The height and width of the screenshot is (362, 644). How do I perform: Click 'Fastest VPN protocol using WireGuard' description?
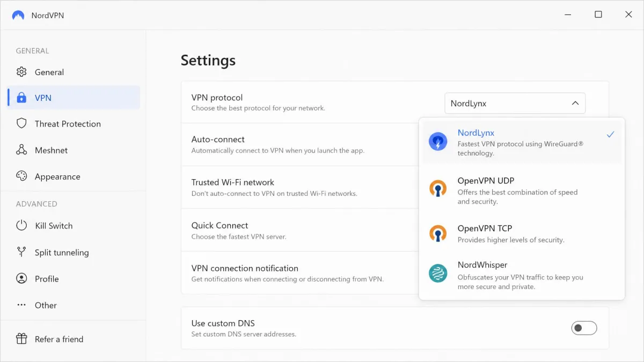click(521, 149)
